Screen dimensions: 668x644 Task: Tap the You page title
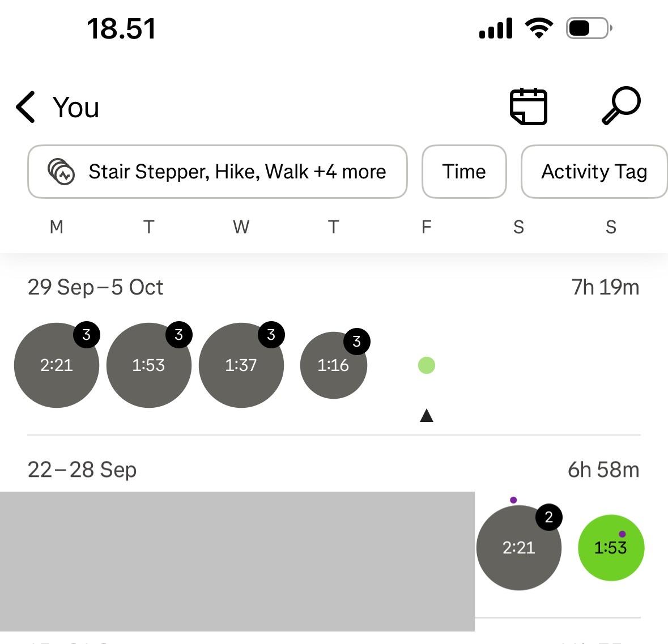[76, 107]
